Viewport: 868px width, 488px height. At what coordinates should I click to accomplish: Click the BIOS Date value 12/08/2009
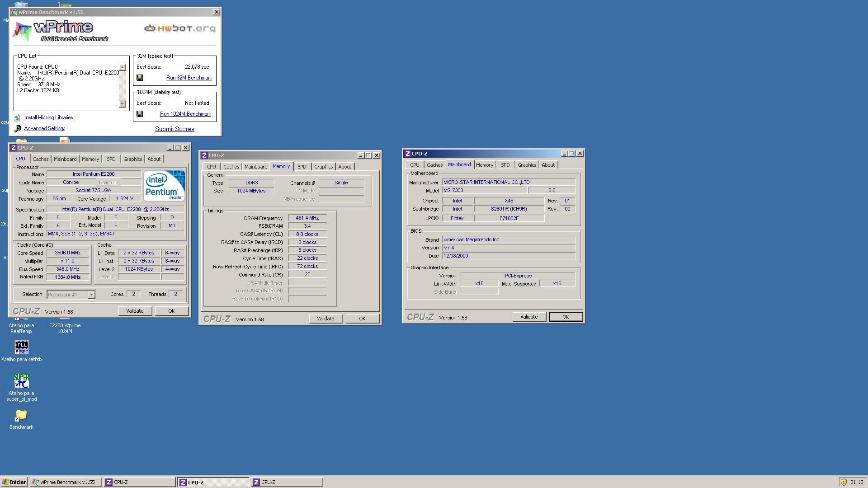509,256
